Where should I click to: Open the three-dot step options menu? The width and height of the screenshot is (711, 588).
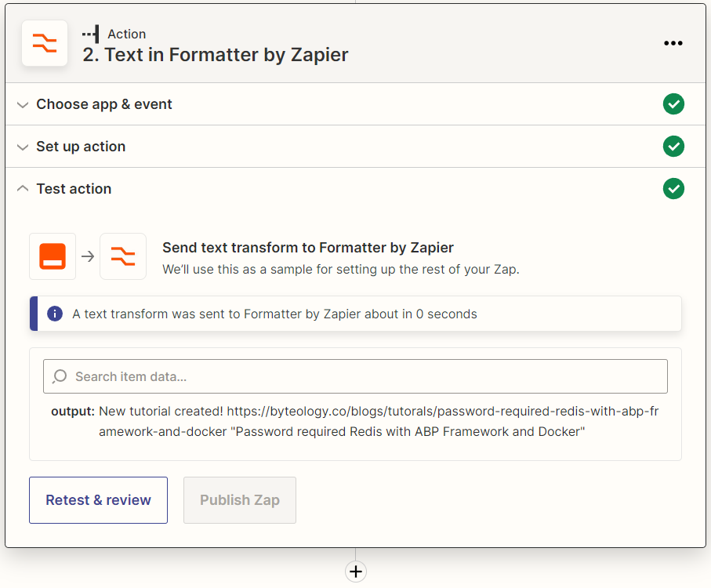point(673,43)
